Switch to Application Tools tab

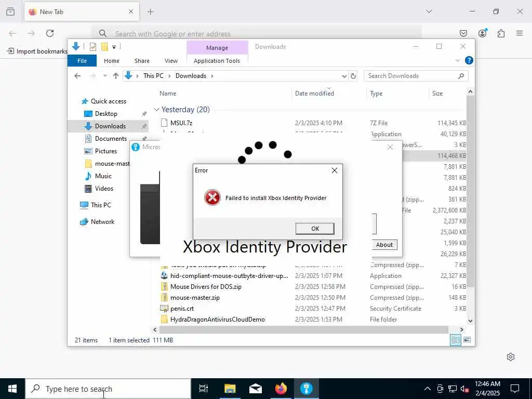pos(217,61)
